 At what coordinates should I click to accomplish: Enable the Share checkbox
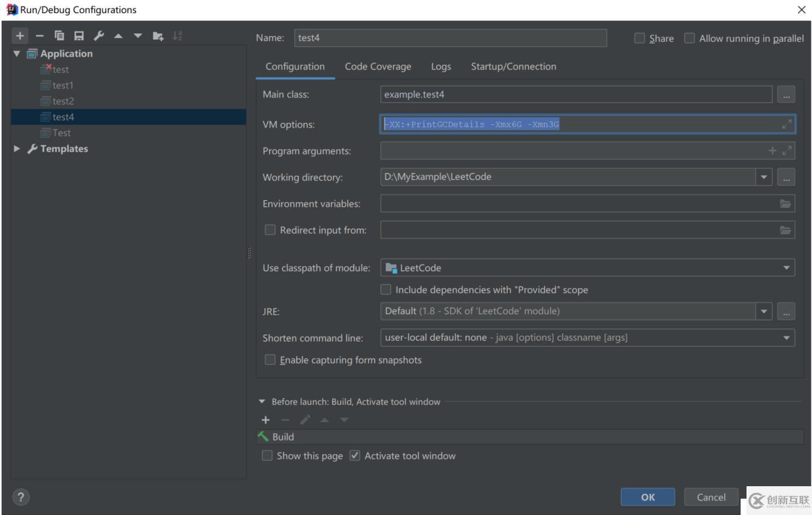(640, 39)
